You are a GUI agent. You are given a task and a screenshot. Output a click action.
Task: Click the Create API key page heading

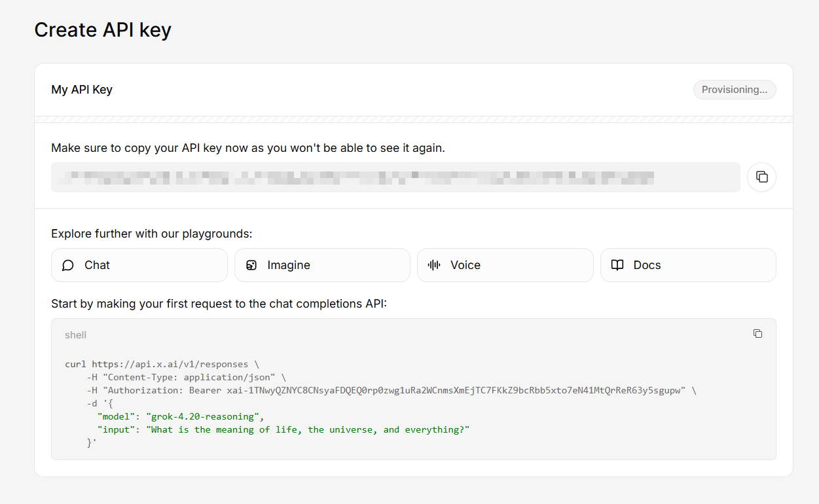(103, 29)
